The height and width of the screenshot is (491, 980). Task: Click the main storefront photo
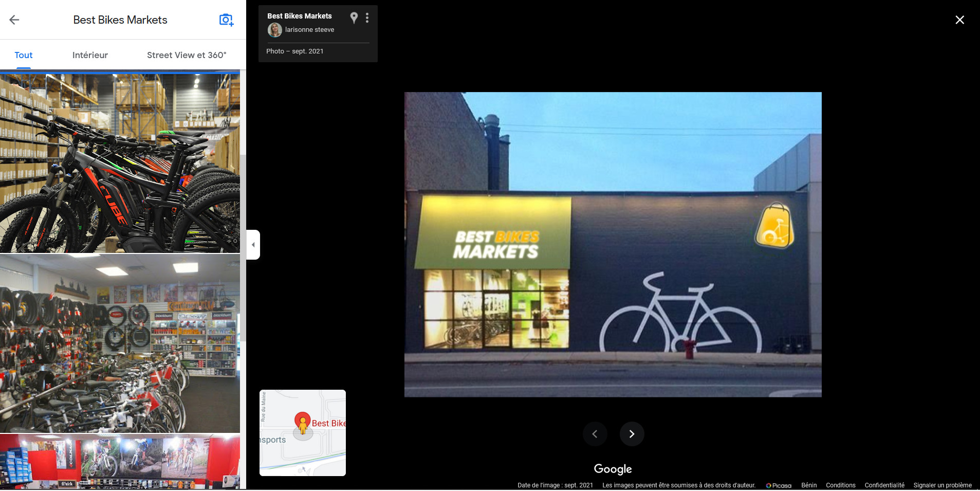613,245
